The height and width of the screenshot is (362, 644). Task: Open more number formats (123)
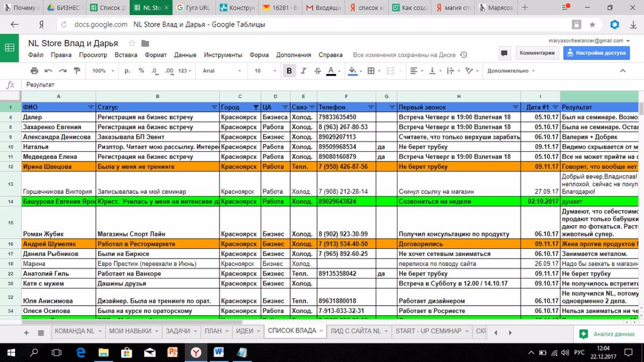tap(185, 71)
